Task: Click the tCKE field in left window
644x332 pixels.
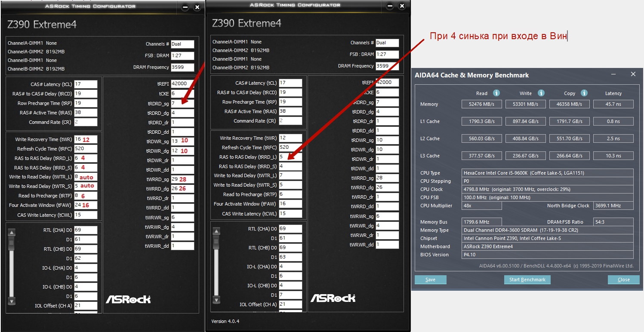Action: 182,93
